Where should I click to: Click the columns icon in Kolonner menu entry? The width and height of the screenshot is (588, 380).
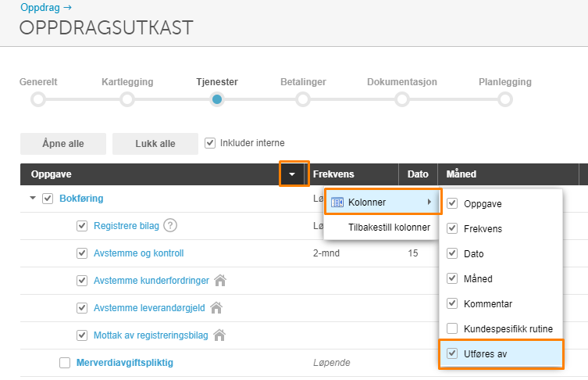(337, 203)
